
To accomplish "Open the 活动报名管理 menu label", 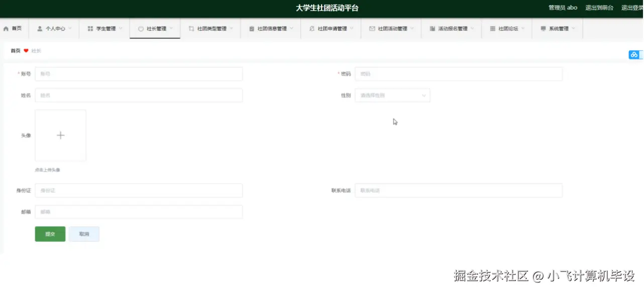I will [x=453, y=29].
